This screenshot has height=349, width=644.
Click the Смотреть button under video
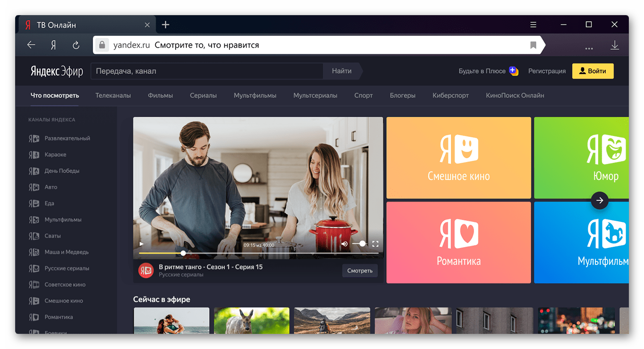pyautogui.click(x=359, y=271)
